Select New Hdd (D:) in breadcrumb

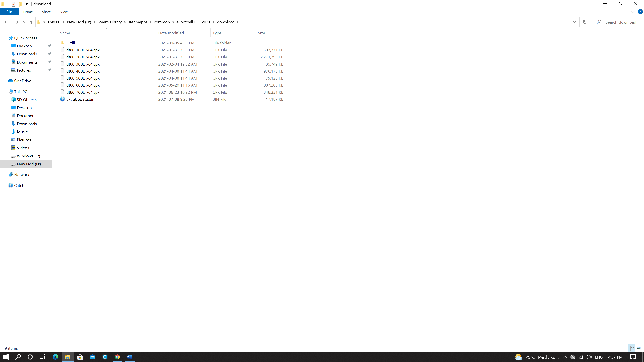[79, 22]
